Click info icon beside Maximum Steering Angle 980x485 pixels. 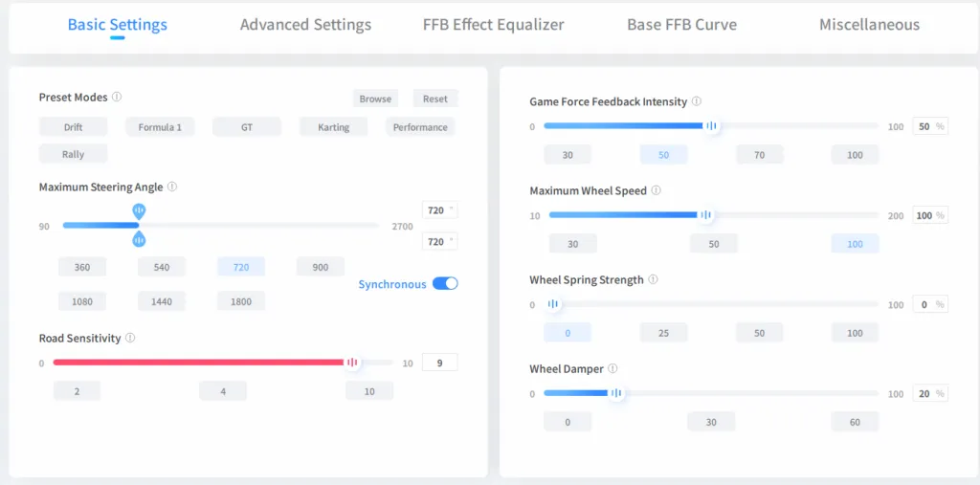pos(172,187)
